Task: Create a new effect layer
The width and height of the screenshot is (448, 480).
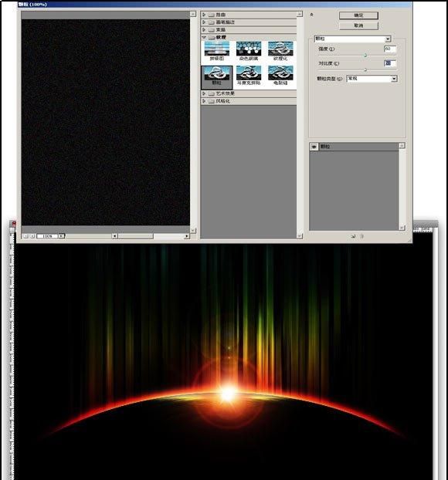Action: [x=353, y=236]
